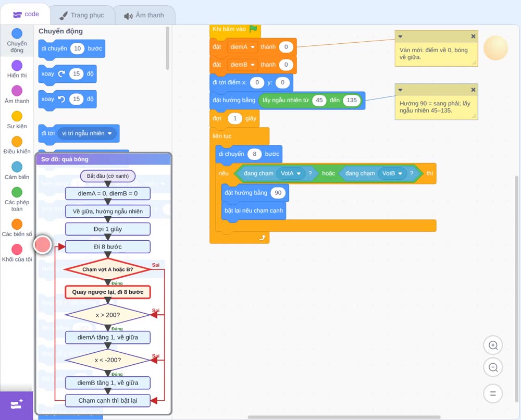The image size is (521, 420).
Task: Reset workspace zoom to default
Action: click(x=493, y=394)
